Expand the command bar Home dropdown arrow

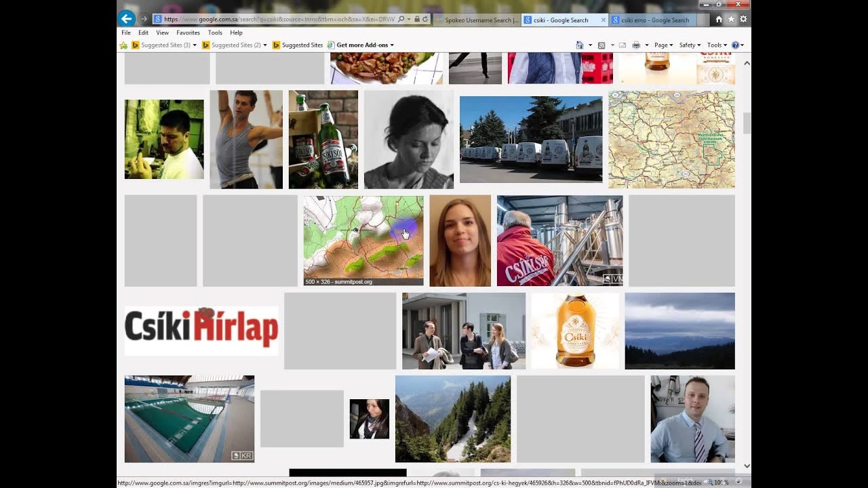(590, 45)
